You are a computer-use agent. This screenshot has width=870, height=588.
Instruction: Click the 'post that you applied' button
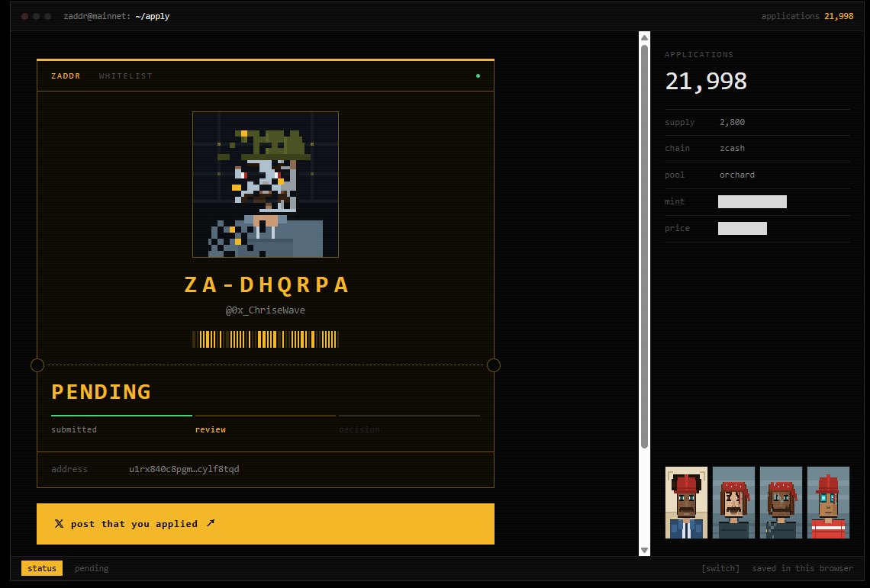(266, 524)
